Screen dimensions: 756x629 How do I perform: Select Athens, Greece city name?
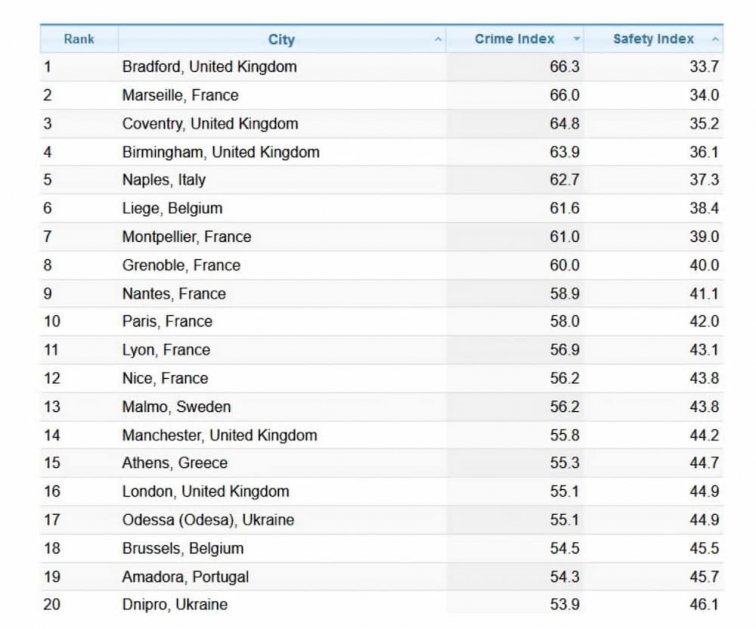tap(175, 463)
